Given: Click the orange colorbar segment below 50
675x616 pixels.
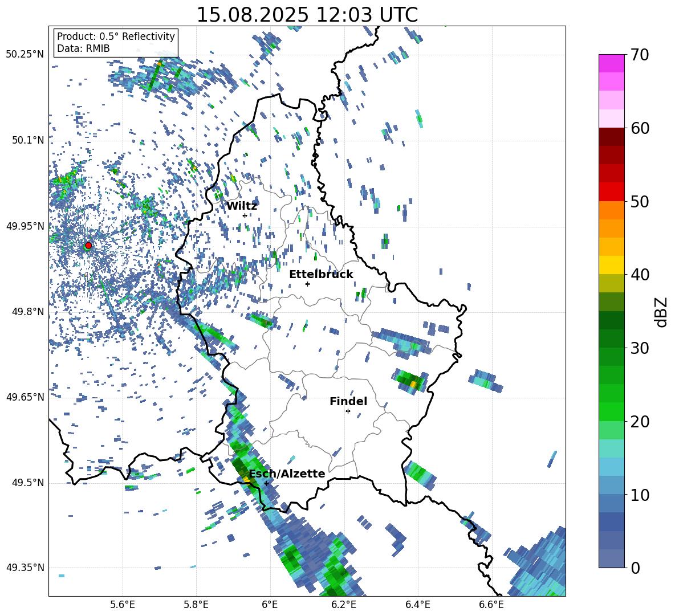Looking at the screenshot, I should (x=611, y=210).
